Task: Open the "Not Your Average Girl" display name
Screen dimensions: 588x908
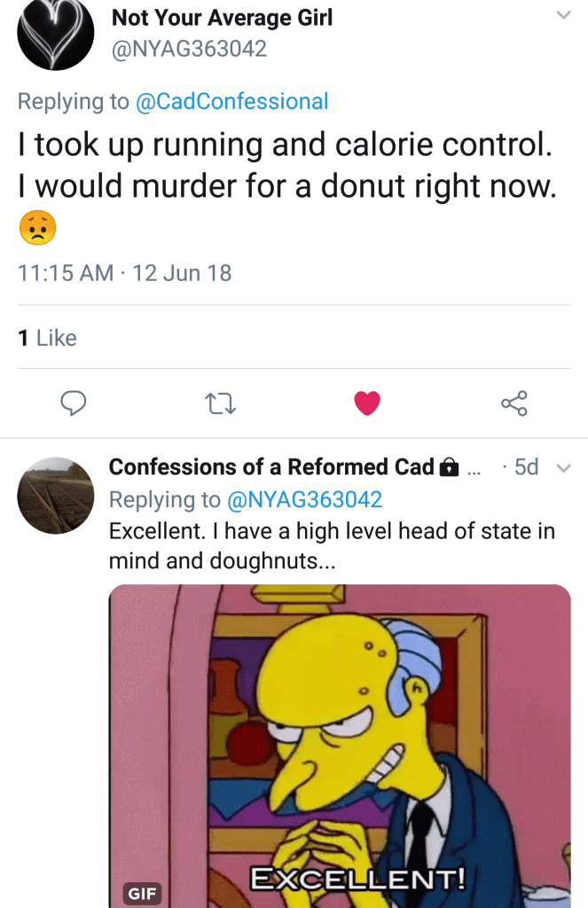Action: click(x=222, y=17)
